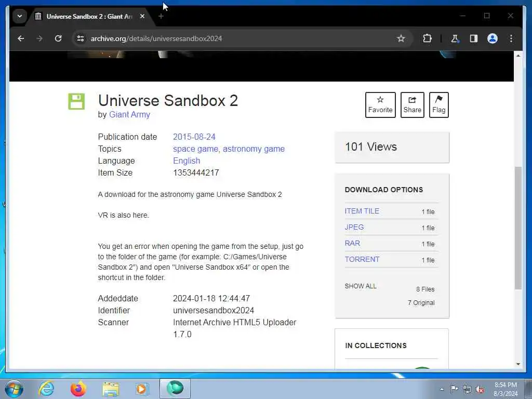Open the astronomy game topic link

254,149
